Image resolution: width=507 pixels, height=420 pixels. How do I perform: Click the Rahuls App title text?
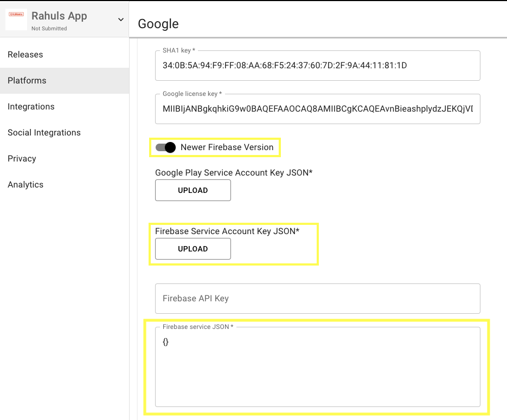pos(59,16)
